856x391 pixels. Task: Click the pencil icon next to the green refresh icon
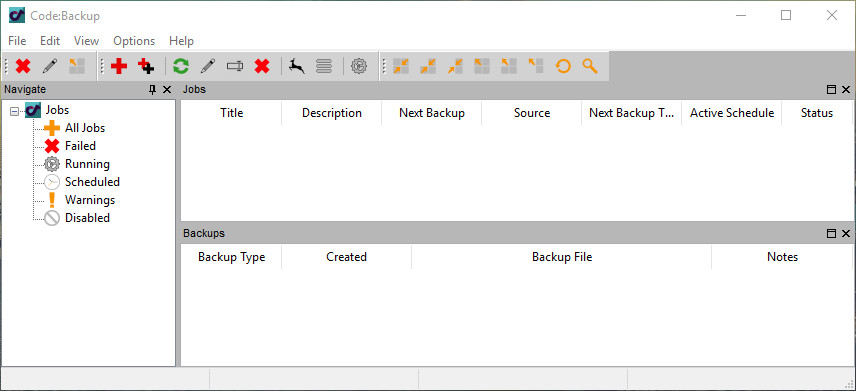pyautogui.click(x=207, y=67)
